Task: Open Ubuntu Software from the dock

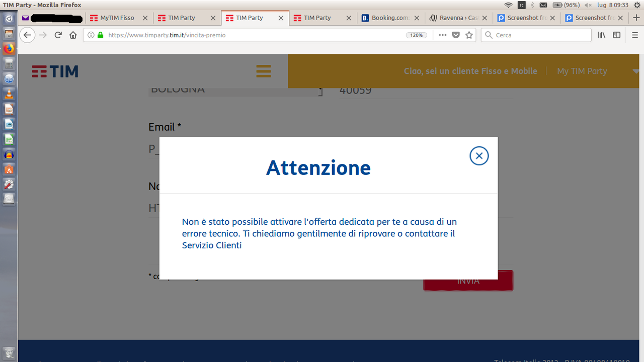Action: pos(9,169)
